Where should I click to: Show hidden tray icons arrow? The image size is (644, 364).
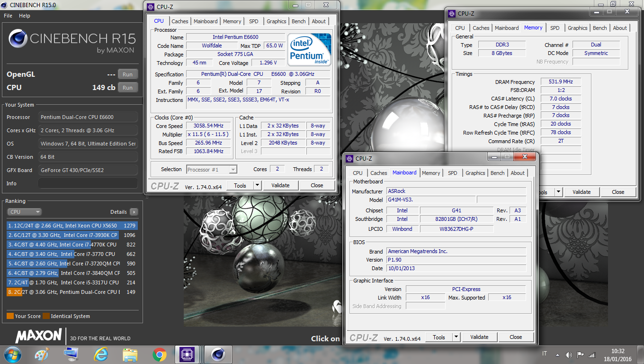[558, 355]
